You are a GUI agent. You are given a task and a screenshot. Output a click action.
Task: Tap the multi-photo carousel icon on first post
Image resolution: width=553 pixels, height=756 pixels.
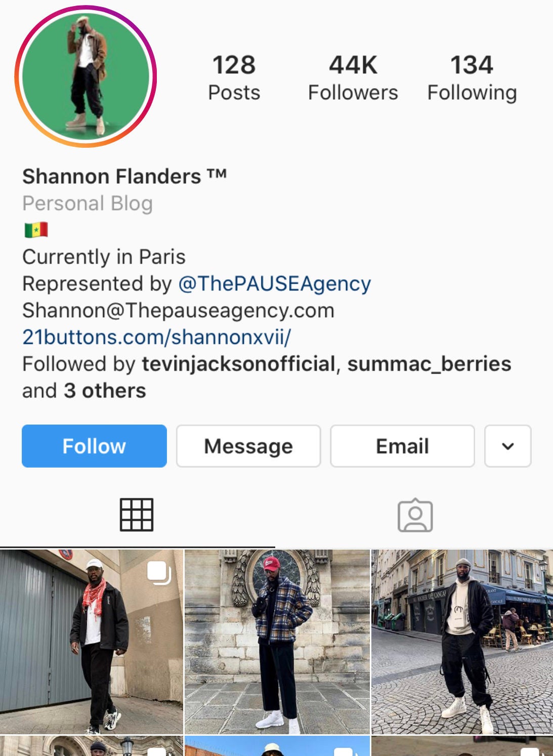[x=159, y=573]
